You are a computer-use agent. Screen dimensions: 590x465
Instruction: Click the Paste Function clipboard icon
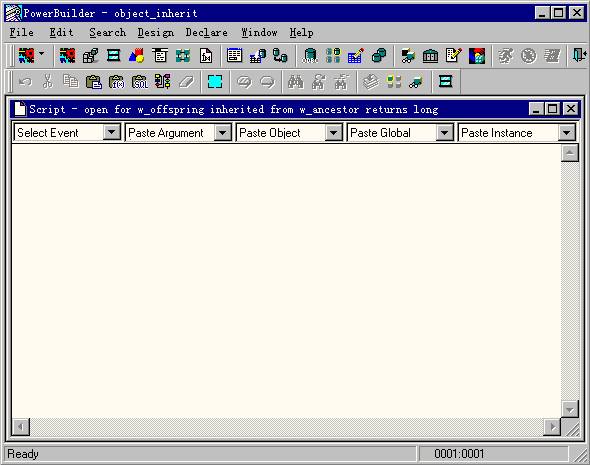coord(117,82)
